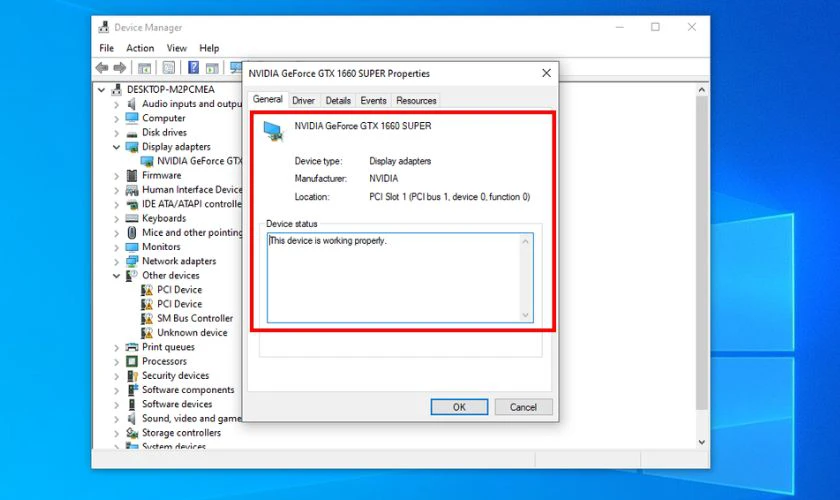This screenshot has width=840, height=500.
Task: Switch to the Events tab
Action: coord(373,101)
